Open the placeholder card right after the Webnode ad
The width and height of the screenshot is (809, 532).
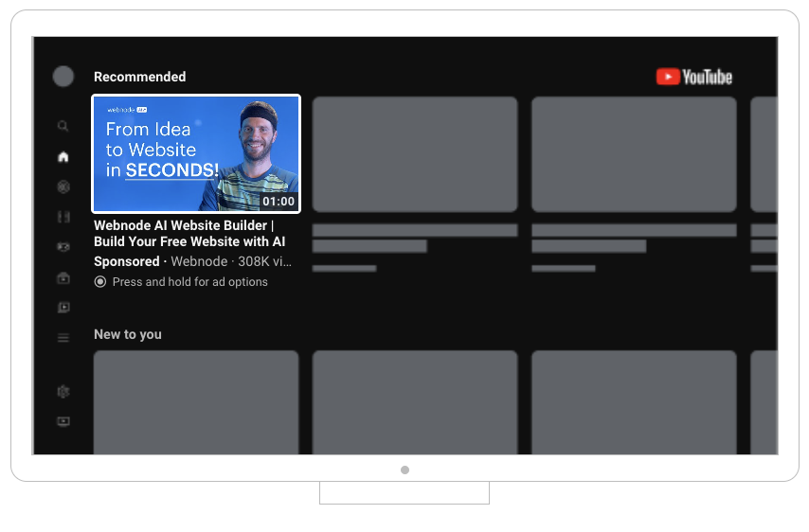pos(415,154)
